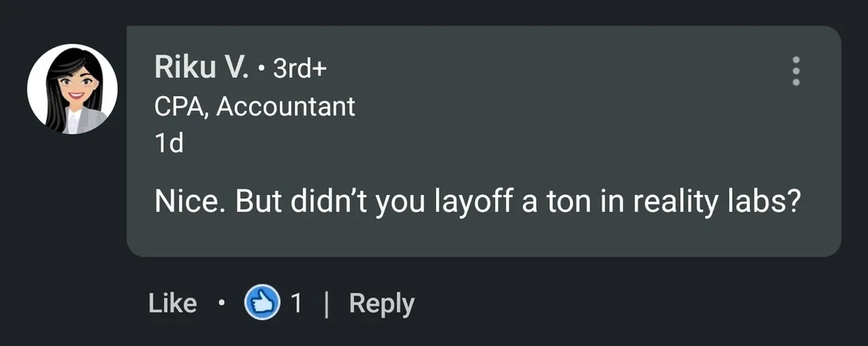Click Riku V.'s cartoon profile avatar
Screen dimensions: 868x346
tap(72, 89)
